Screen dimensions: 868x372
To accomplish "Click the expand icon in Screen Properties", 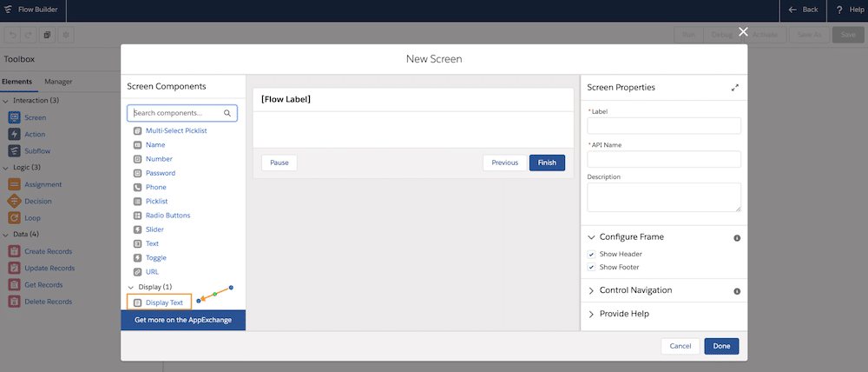I will (x=735, y=88).
